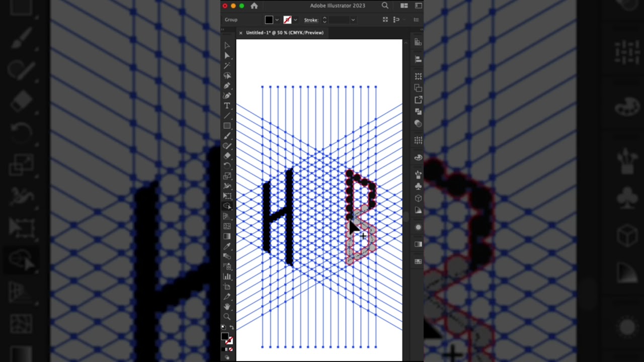The image size is (644, 362).
Task: Open the Gradient panel icon in dock
Action: (418, 244)
